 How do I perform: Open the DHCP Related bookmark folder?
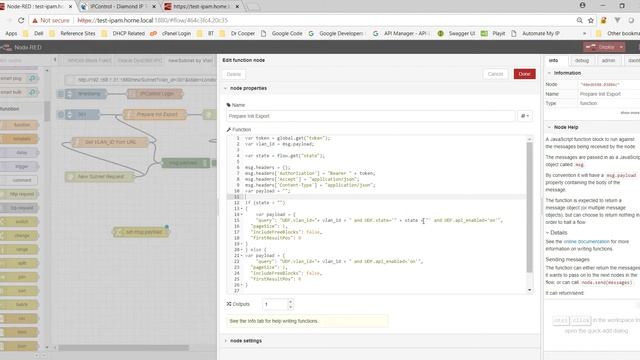[x=123, y=33]
